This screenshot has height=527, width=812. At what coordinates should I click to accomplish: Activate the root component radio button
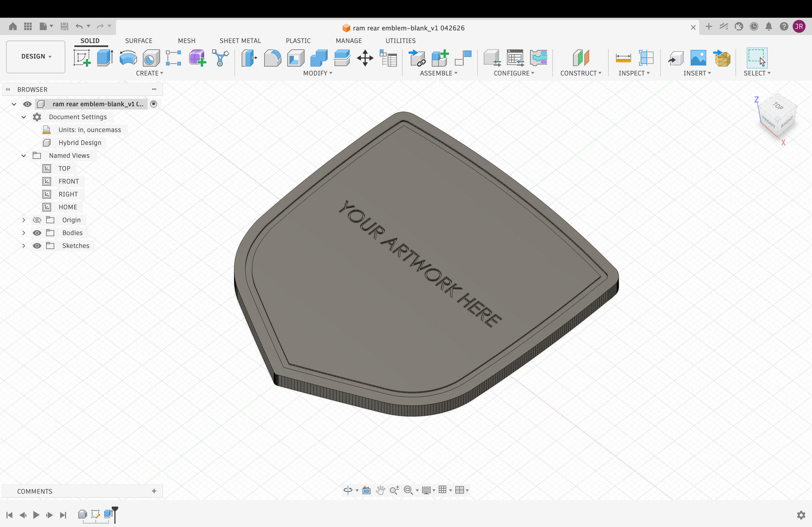(x=154, y=104)
